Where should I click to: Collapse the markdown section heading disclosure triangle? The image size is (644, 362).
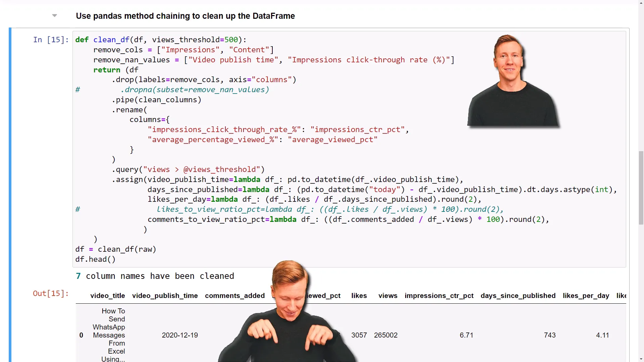point(54,16)
